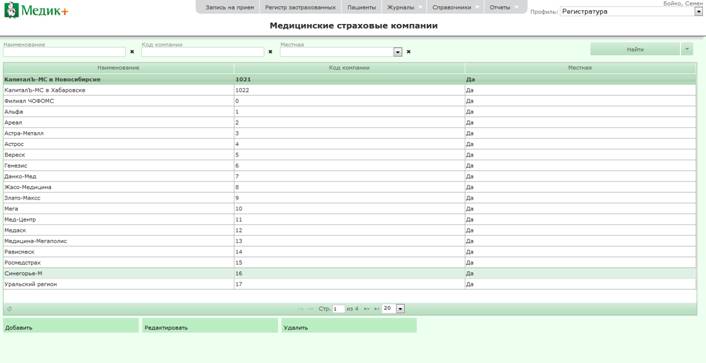The height and width of the screenshot is (363, 706).
Task: Focus the Наименование filter input
Action: coord(64,52)
